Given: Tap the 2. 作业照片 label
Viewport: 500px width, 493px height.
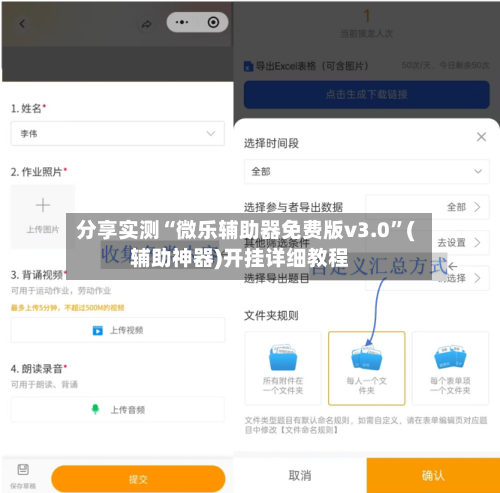Looking at the screenshot, I should click(39, 172).
